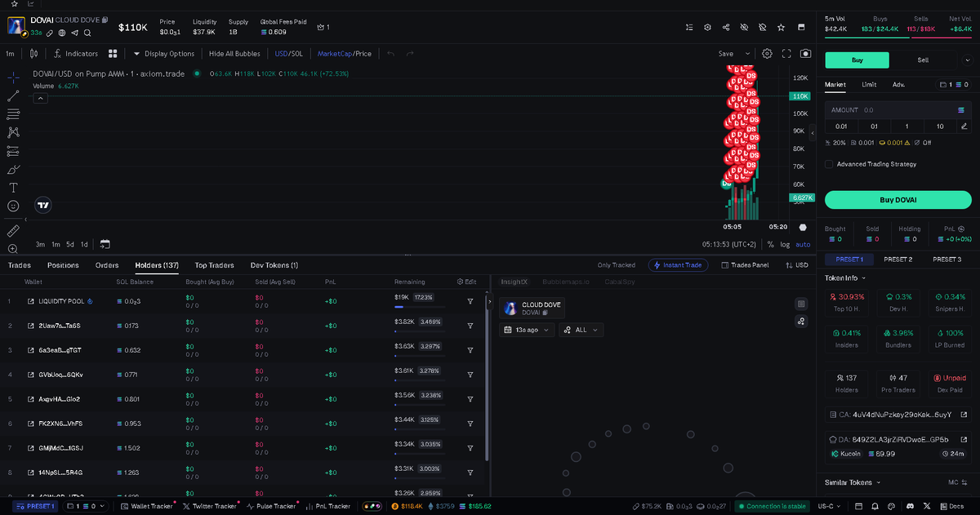Search the token via magnifier icon
980x515 pixels.
click(87, 33)
